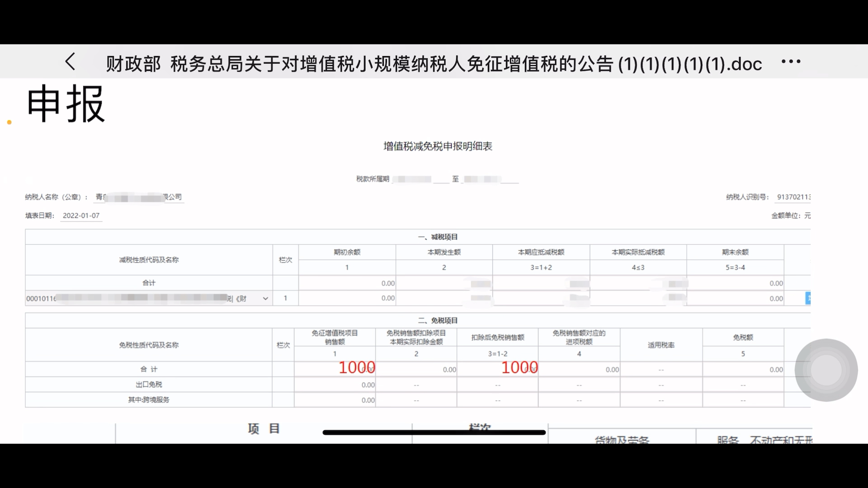This screenshot has height=488, width=868.
Task: Tap the floating assistive touch button
Action: (x=826, y=370)
